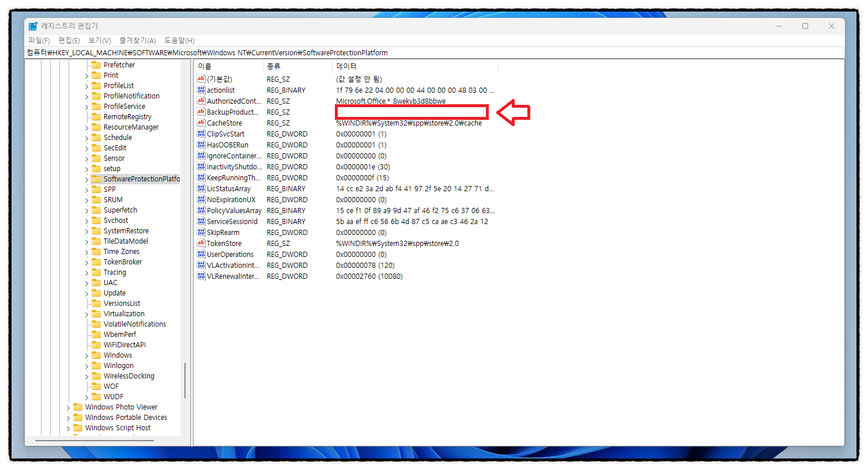Image resolution: width=868 pixels, height=470 pixels.
Task: Click the DWORD icon of KeepRunningTh...
Action: [x=201, y=177]
